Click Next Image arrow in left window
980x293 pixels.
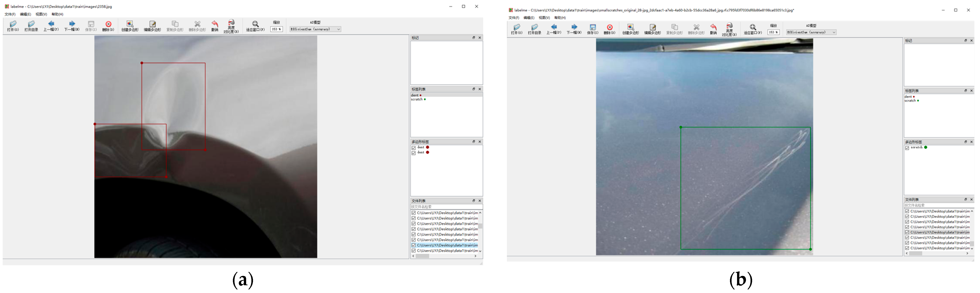72,24
